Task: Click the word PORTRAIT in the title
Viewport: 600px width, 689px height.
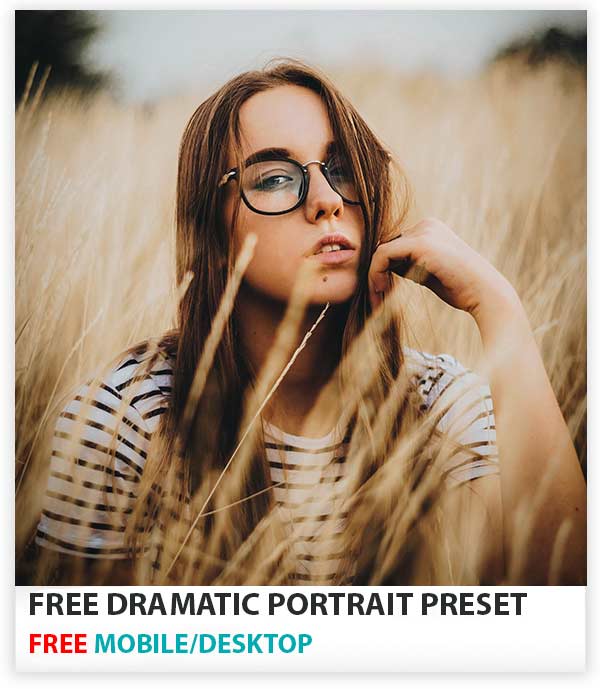Action: [341, 604]
